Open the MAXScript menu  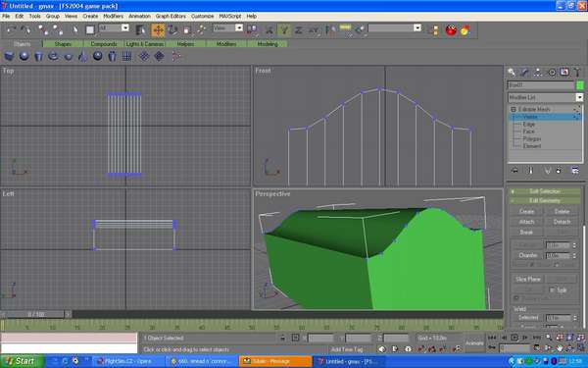230,16
